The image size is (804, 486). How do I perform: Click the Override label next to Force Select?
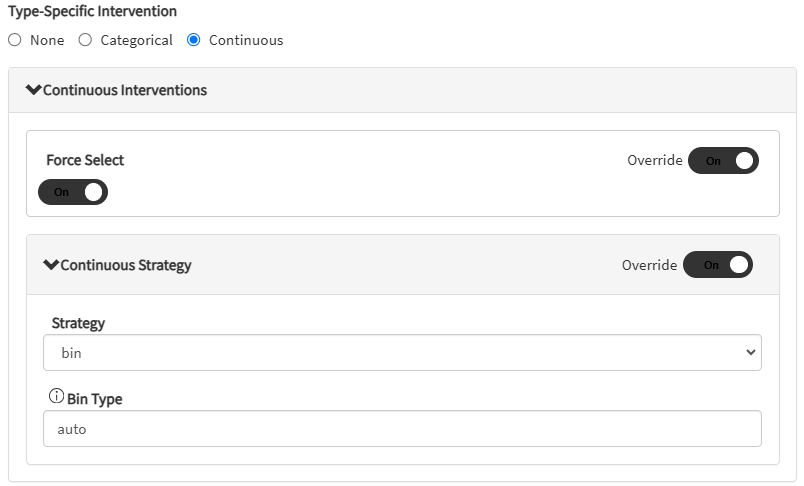coord(654,161)
